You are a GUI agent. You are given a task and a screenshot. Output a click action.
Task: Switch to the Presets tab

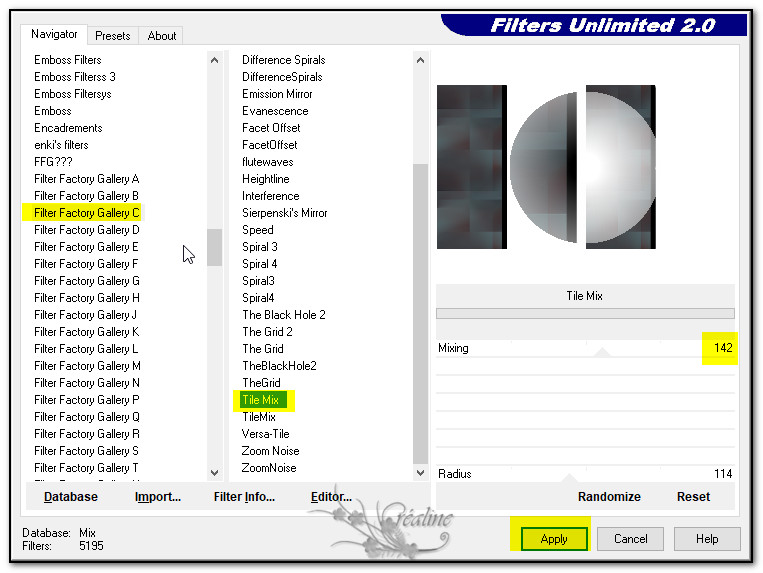tap(113, 36)
